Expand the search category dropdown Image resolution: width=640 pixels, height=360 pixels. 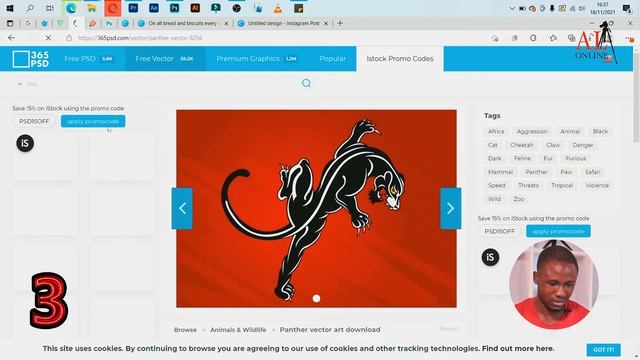[20, 84]
